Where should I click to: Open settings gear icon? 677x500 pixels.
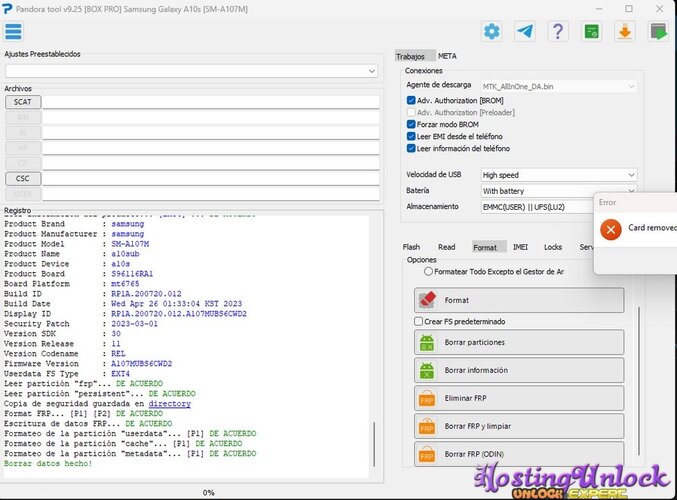pyautogui.click(x=491, y=32)
